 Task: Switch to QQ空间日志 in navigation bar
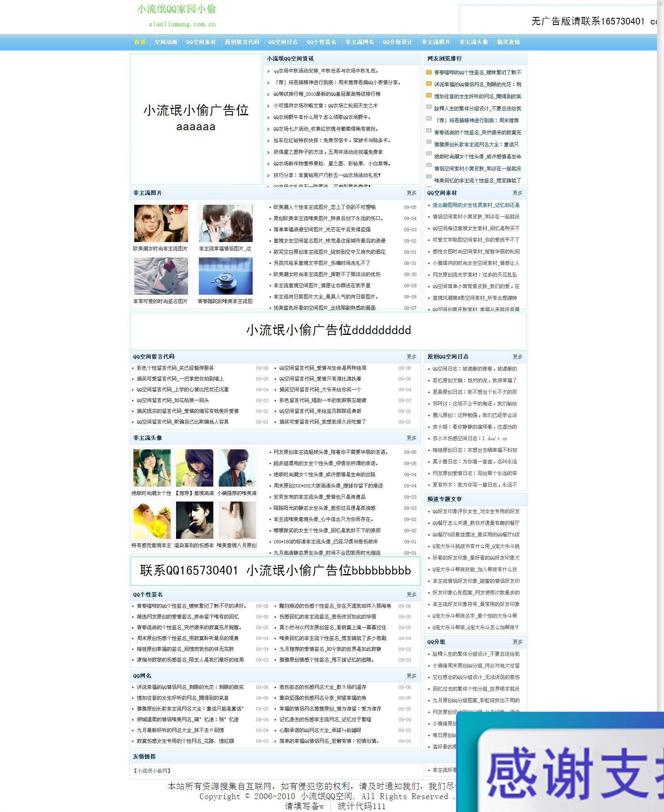283,42
